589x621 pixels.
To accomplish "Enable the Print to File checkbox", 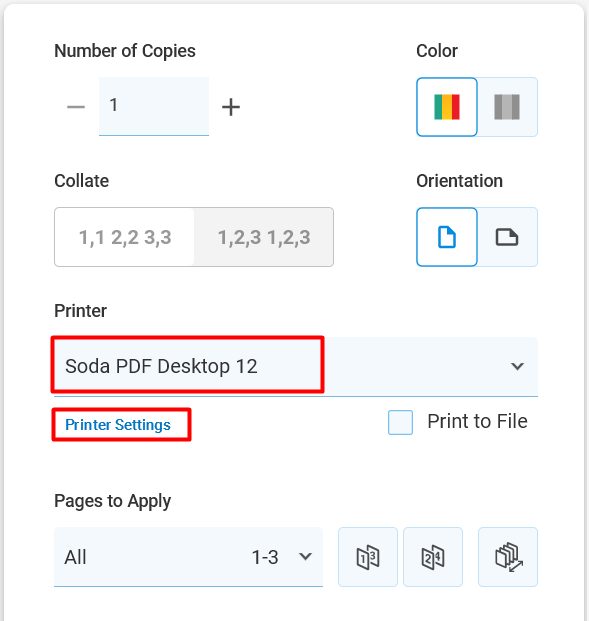I will [x=400, y=422].
